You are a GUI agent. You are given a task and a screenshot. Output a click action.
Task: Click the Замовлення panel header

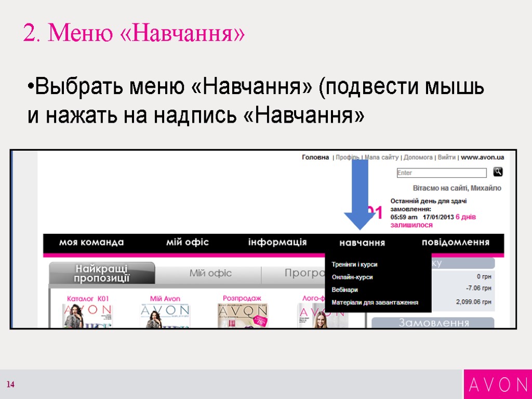coord(433,322)
